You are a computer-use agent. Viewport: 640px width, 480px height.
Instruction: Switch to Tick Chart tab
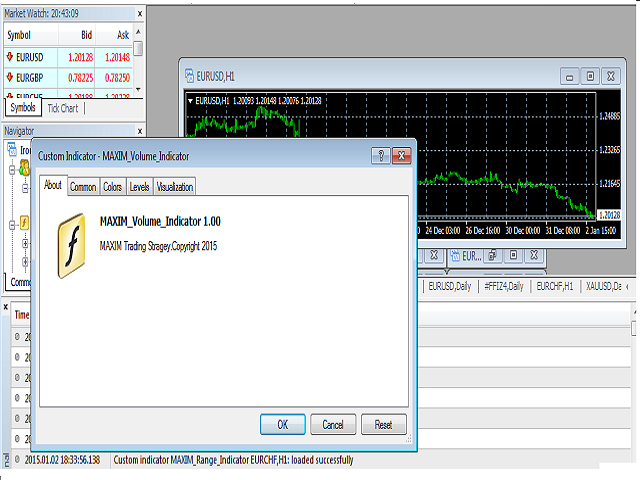coord(62,108)
